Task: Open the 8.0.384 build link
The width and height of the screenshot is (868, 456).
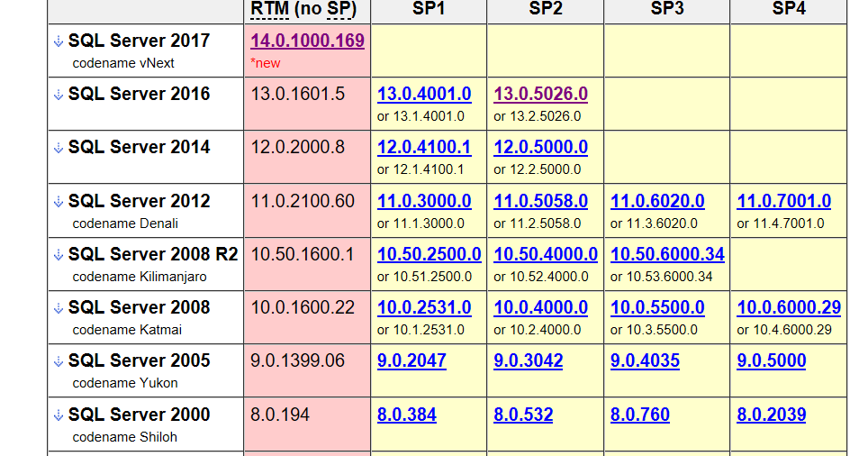Action: click(x=406, y=414)
